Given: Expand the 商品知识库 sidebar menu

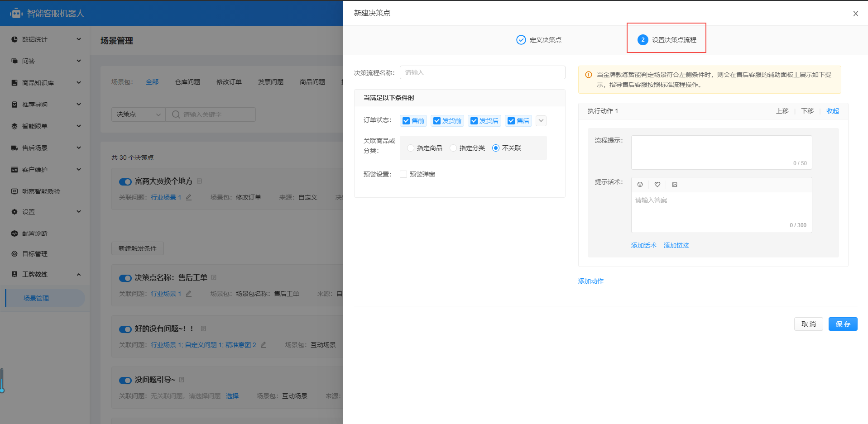Looking at the screenshot, I should [x=79, y=83].
